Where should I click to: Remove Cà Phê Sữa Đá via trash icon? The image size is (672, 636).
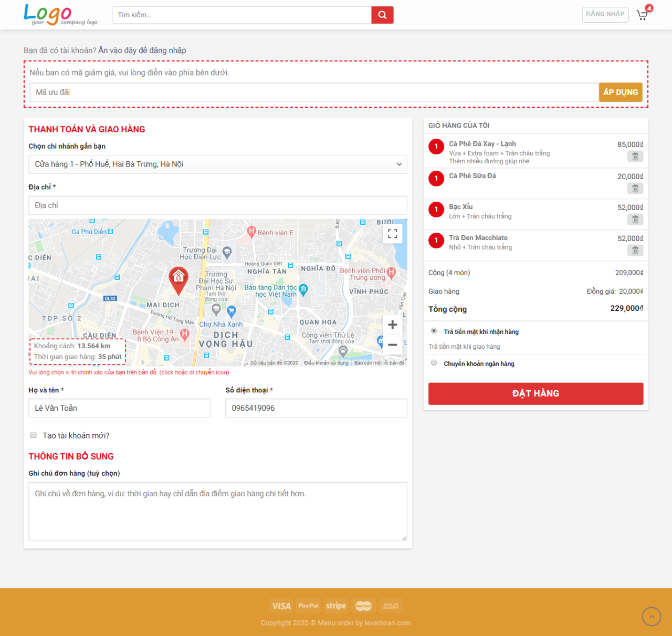(x=635, y=189)
